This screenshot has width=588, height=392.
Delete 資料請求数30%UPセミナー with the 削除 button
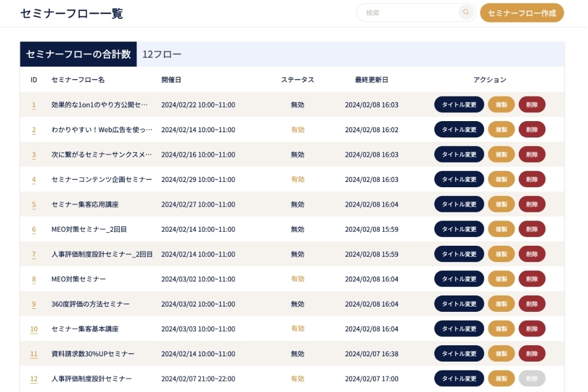(x=532, y=353)
